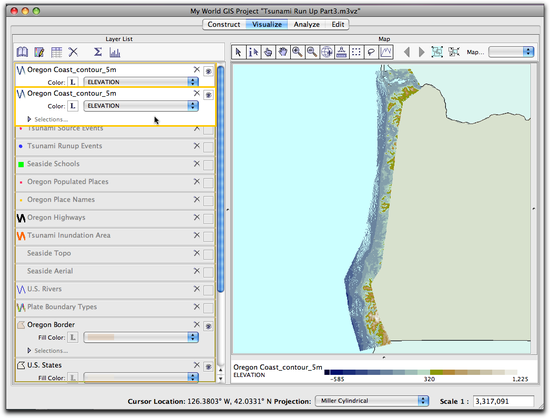The width and height of the screenshot is (550, 418).
Task: Open the histogram chart icon
Action: pyautogui.click(x=115, y=52)
